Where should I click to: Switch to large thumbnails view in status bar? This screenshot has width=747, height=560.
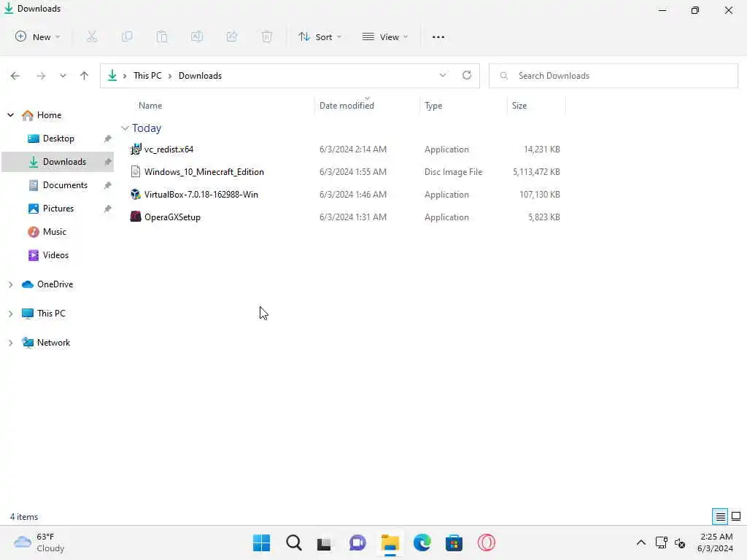[x=736, y=516]
